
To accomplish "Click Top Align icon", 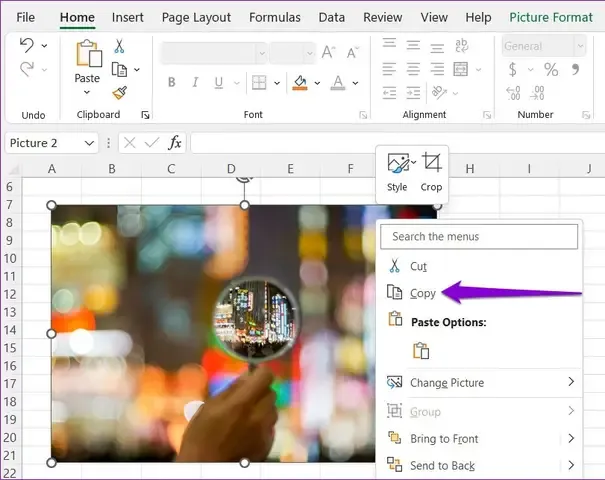I will pyautogui.click(x=389, y=42).
